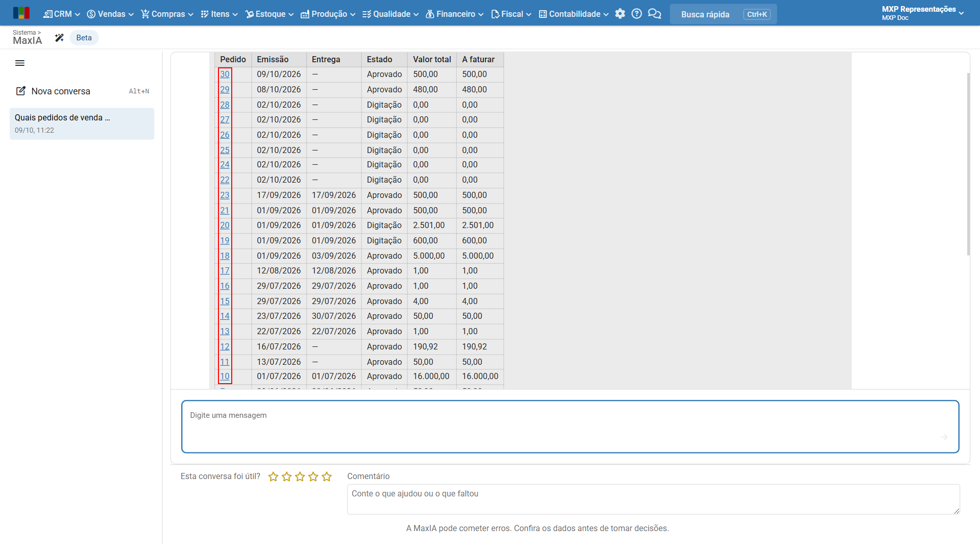Open the Financeiro menu

click(454, 14)
